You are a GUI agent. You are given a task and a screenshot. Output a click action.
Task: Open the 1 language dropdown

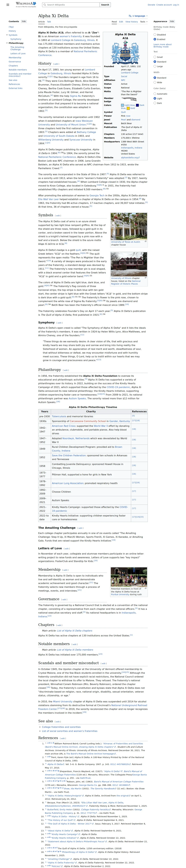pyautogui.click(x=138, y=16)
